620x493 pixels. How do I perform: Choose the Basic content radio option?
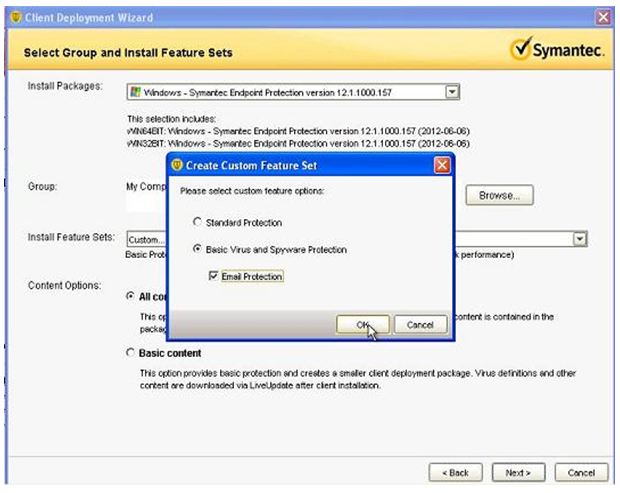click(131, 353)
